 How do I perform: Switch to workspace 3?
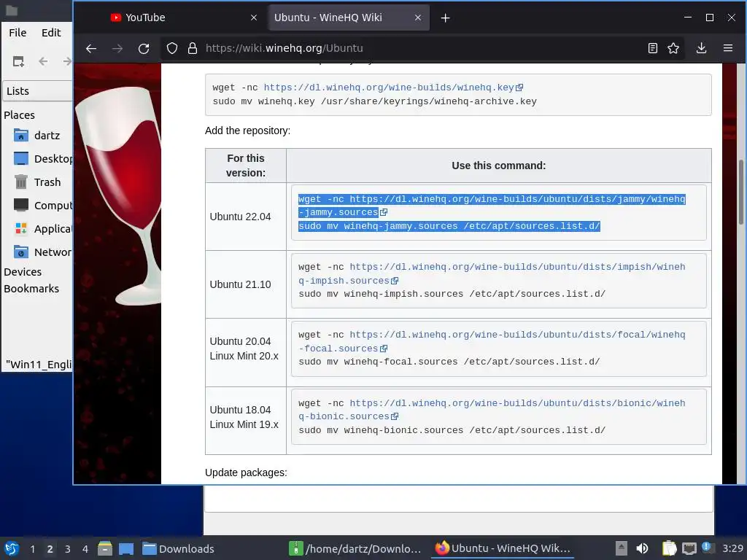point(68,549)
